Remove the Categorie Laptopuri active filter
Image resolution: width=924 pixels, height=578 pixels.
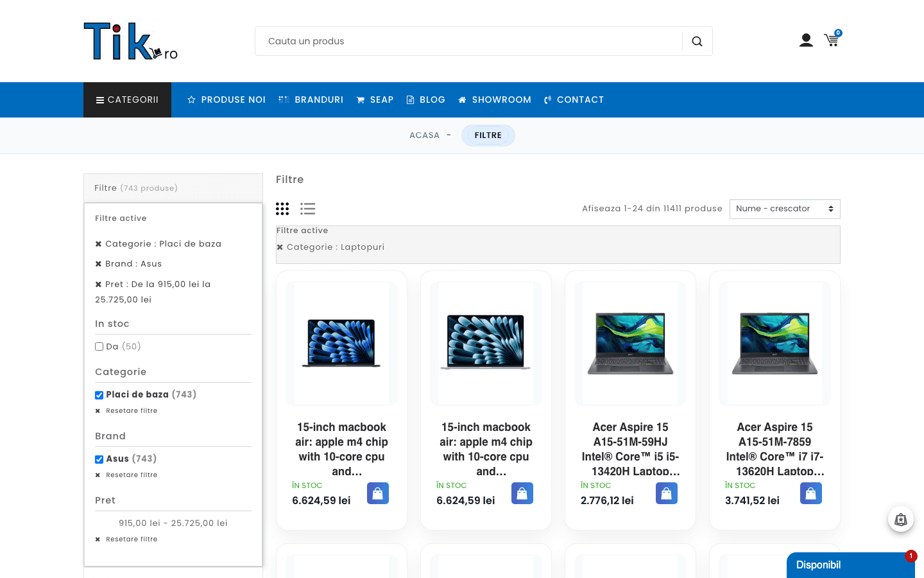[280, 247]
